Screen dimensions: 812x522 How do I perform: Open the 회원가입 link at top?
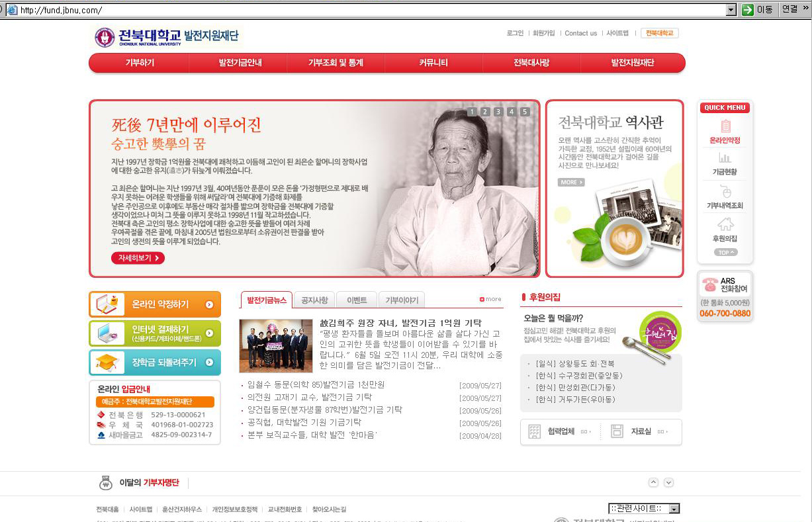543,33
